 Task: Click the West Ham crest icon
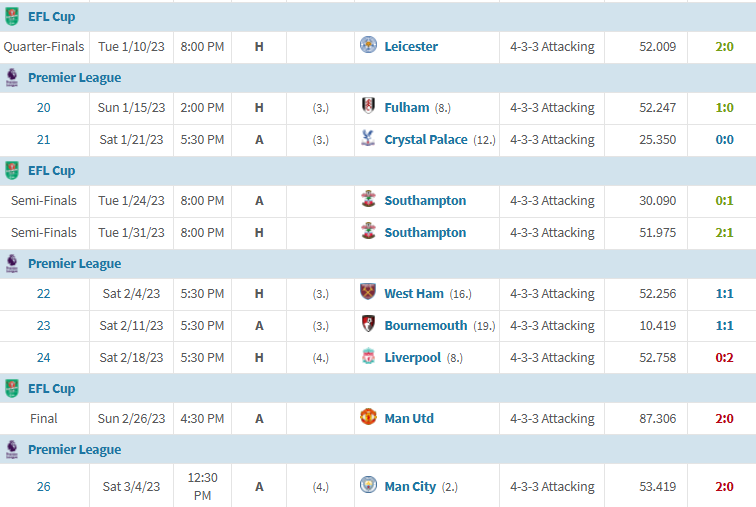click(368, 292)
